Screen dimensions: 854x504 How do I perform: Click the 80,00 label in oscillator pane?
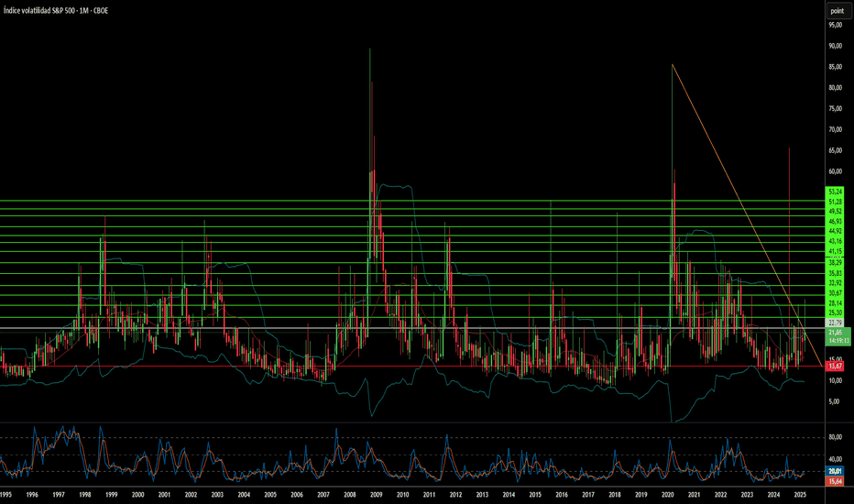point(835,437)
